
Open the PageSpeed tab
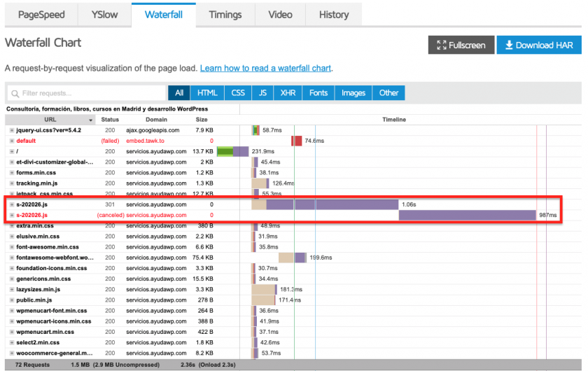pyautogui.click(x=41, y=15)
